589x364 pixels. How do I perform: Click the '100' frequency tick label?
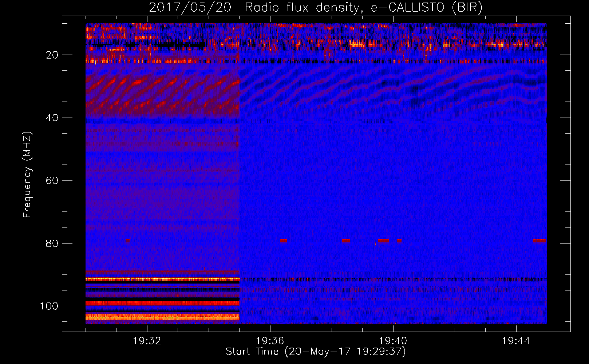(x=49, y=306)
